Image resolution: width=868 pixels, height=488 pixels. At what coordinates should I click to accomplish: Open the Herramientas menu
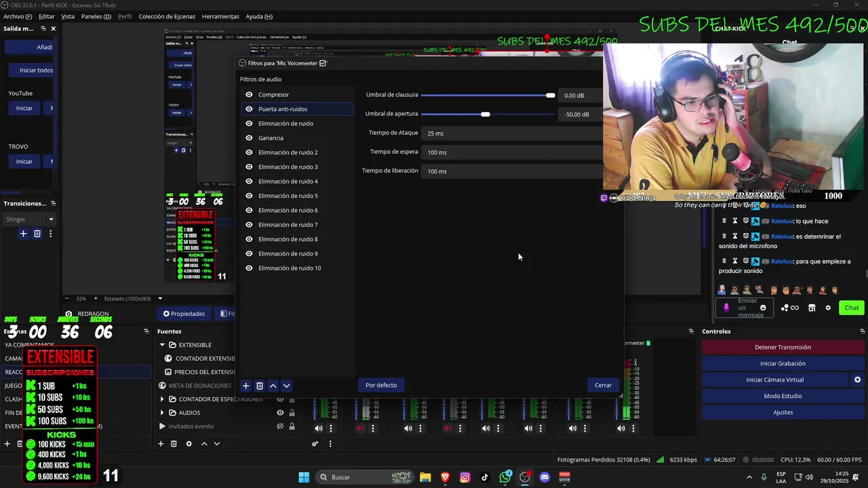pos(220,16)
